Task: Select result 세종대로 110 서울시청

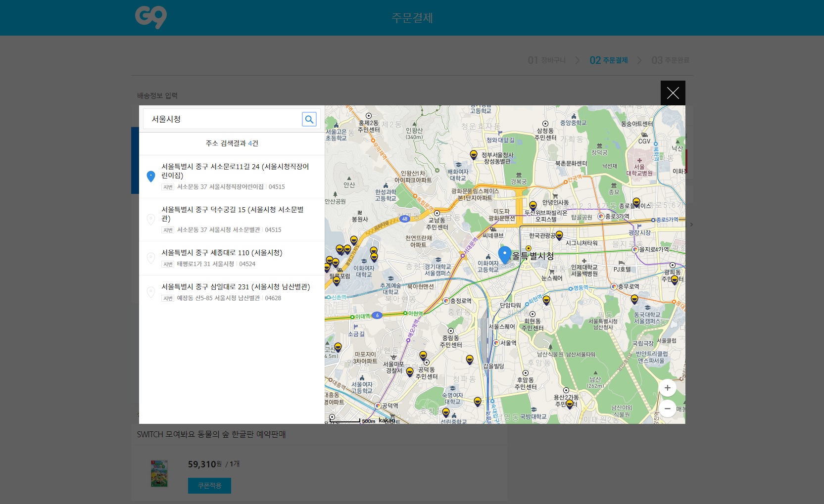Action: pyautogui.click(x=232, y=258)
